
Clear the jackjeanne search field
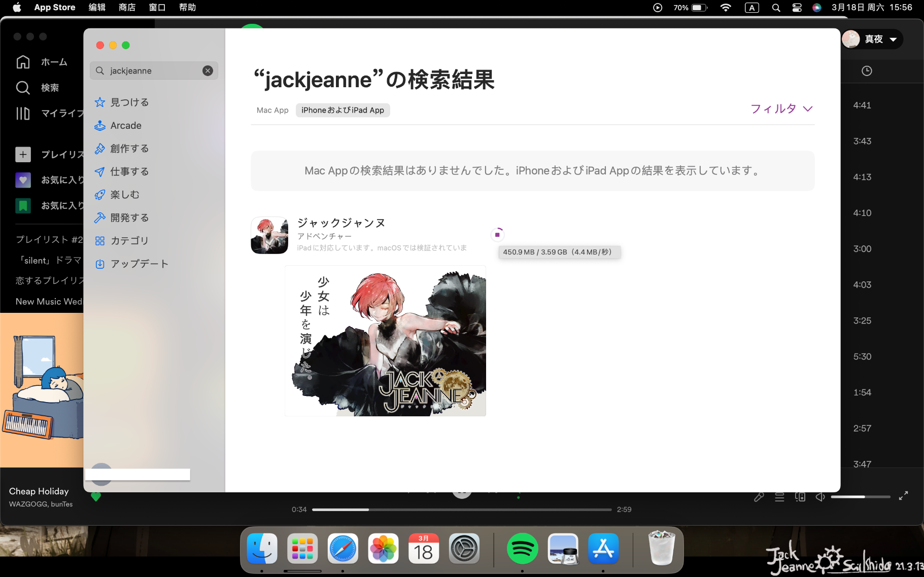click(x=208, y=71)
